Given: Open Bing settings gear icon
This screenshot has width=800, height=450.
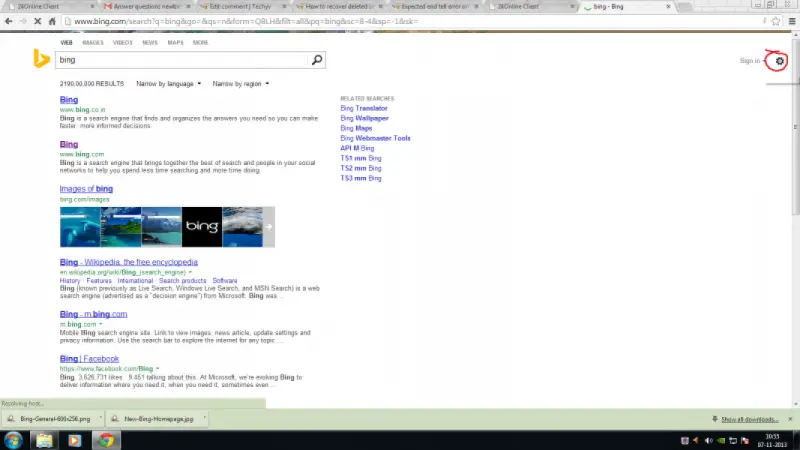Looking at the screenshot, I should coord(779,61).
